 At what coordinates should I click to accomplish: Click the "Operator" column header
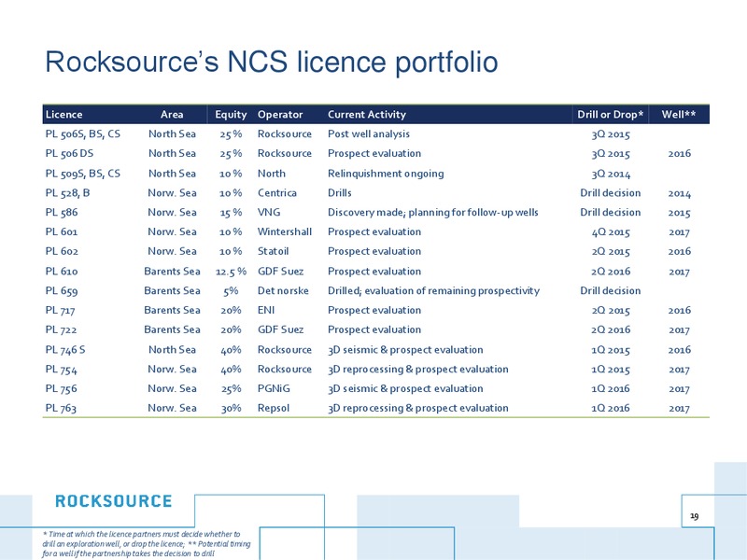(x=280, y=115)
